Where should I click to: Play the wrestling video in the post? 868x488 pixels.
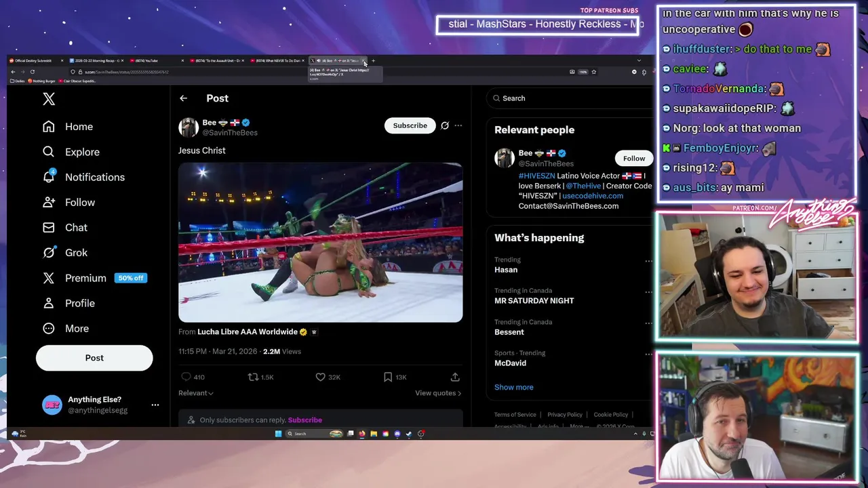point(320,242)
